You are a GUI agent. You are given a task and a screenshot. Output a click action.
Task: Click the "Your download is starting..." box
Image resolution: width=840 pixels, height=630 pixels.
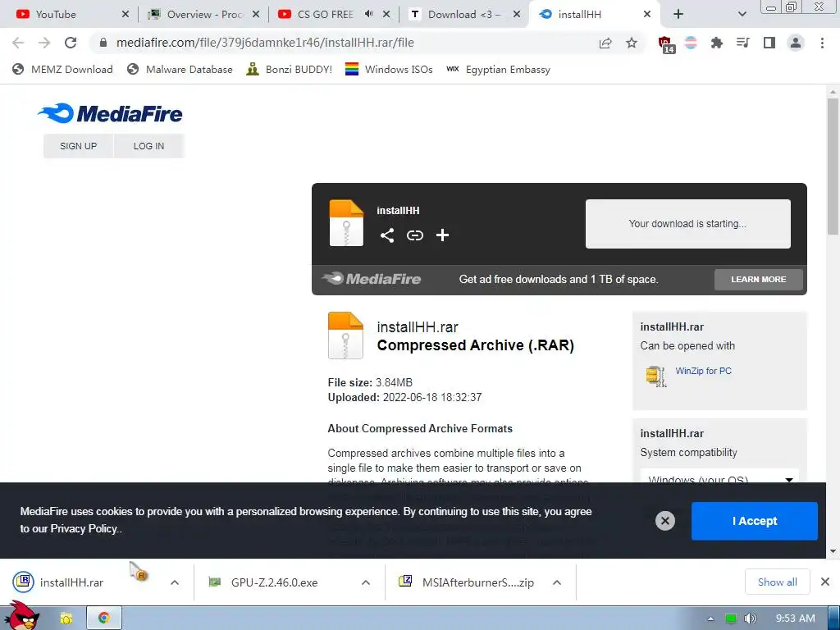(x=688, y=224)
